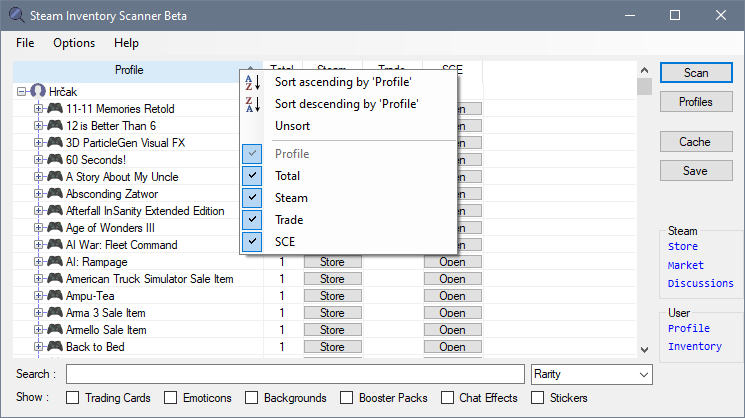This screenshot has width=745, height=418.
Task: Click the list scrollbar down arrow
Action: click(644, 350)
